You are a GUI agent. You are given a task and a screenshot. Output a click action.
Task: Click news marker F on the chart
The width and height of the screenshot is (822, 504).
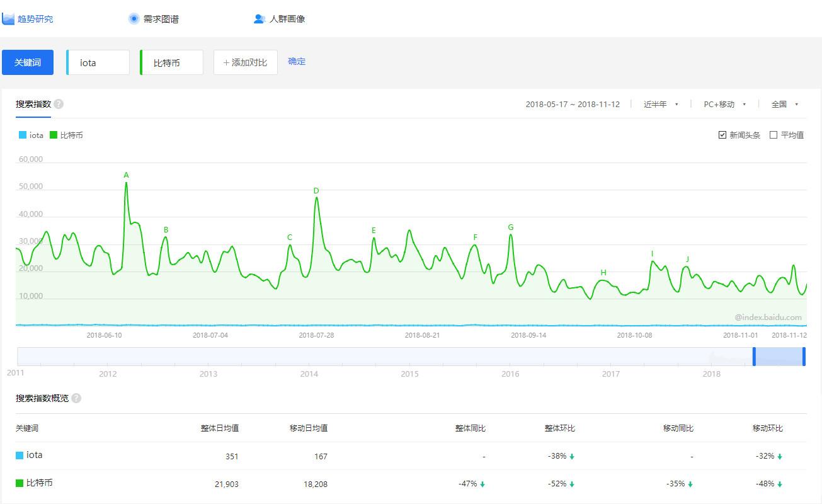tap(476, 238)
